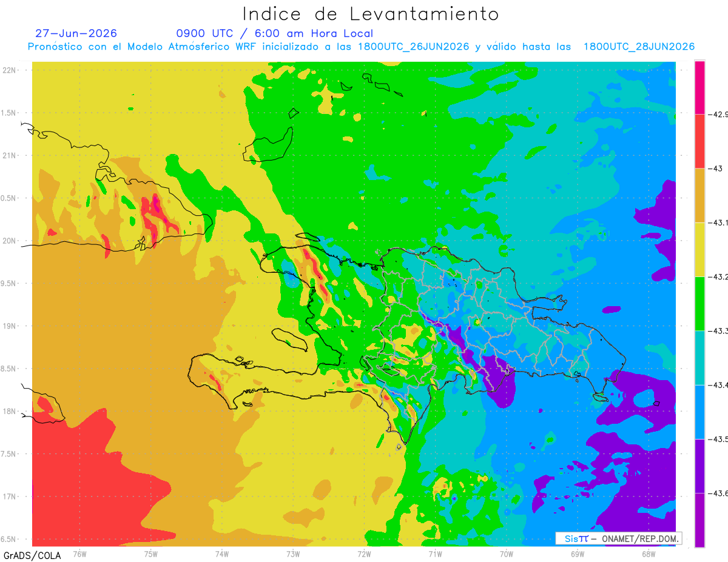Image resolution: width=728 pixels, height=562 pixels.
Task: Click '1800UTC_26JUN2026' initialization time text
Action: [414, 47]
